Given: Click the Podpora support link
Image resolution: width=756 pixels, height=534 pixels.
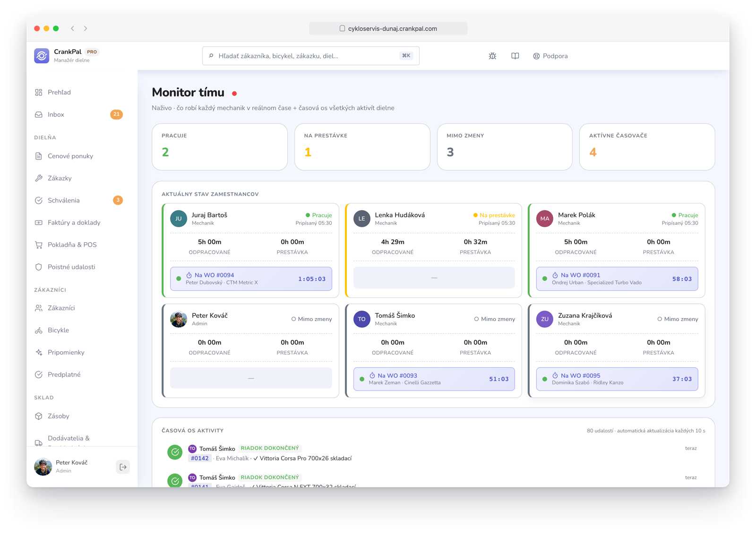Looking at the screenshot, I should pos(550,56).
